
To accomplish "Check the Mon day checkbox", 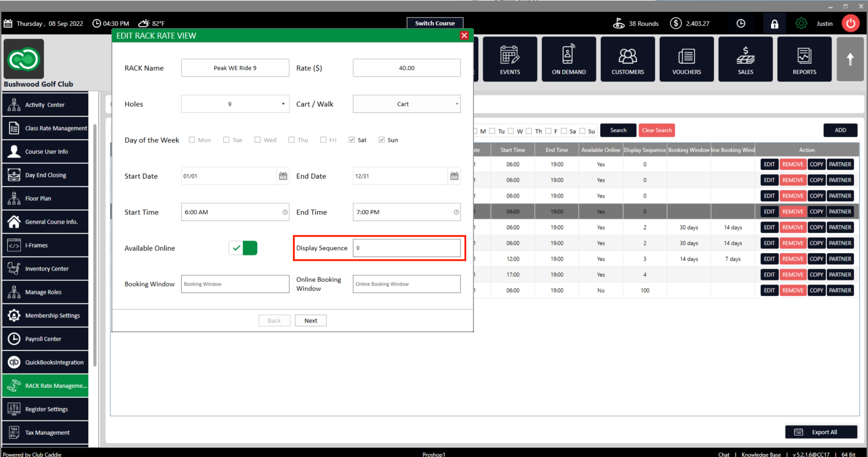I will pos(192,140).
